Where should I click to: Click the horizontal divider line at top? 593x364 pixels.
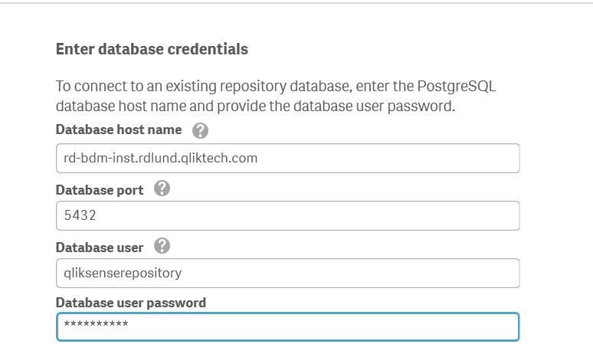(296, 3)
